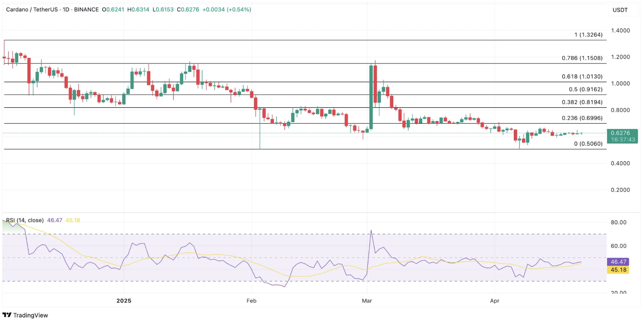
Task: Click the RSI legend value 46.47
Action: [x=54, y=220]
